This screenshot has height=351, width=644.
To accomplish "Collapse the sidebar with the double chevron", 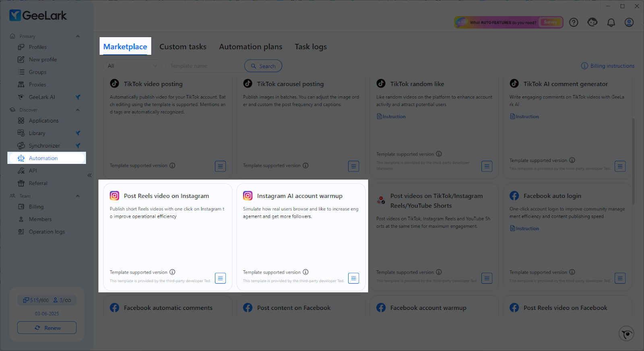I will coord(89,175).
